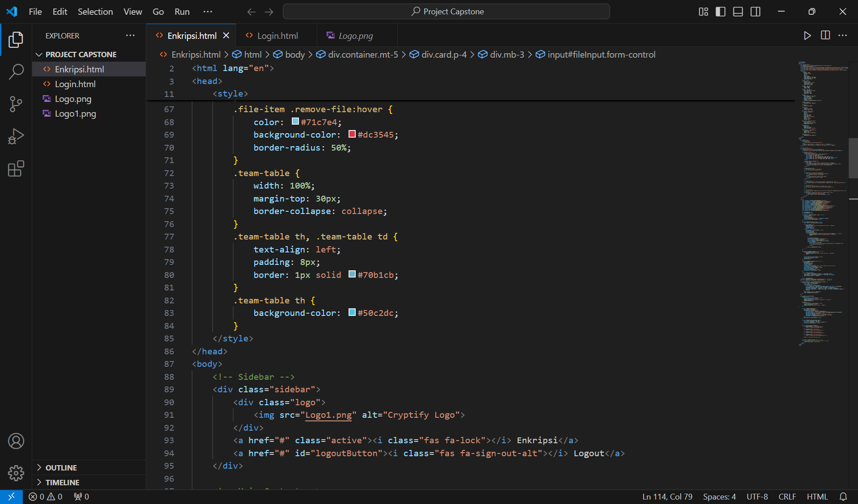Open notifications bell in status bar
This screenshot has height=504, width=858.
coord(843,496)
